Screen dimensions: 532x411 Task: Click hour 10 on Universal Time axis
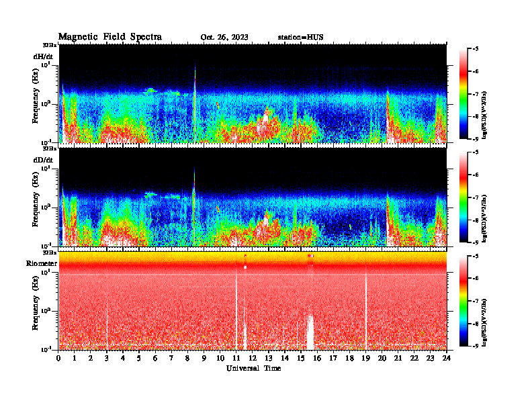[x=220, y=359]
